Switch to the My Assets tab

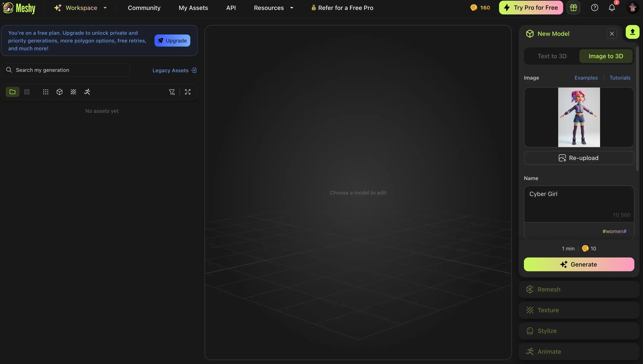pyautogui.click(x=193, y=8)
